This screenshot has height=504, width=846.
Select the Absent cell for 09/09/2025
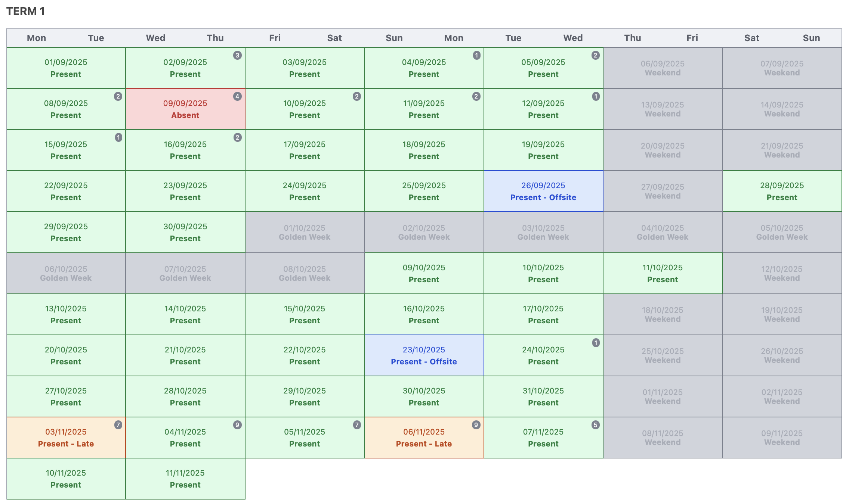click(185, 109)
